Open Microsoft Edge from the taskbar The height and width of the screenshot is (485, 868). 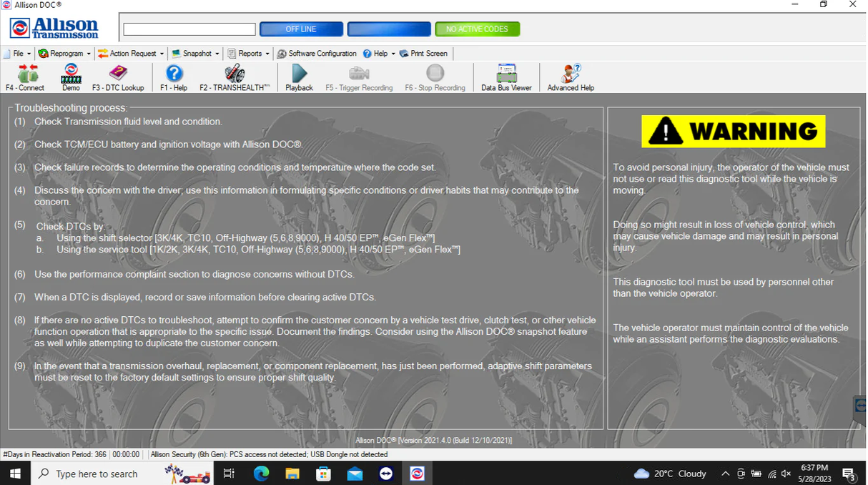(x=261, y=474)
